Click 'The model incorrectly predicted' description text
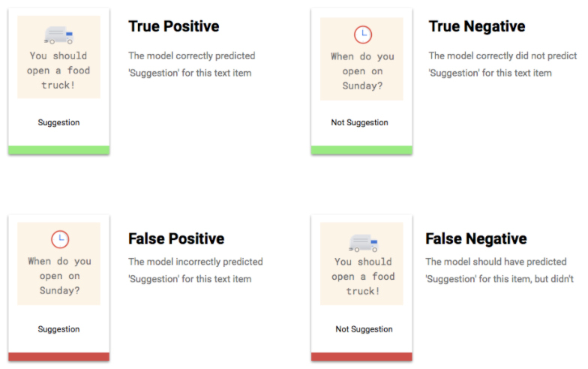Image resolution: width=588 pixels, height=369 pixels. (x=195, y=262)
